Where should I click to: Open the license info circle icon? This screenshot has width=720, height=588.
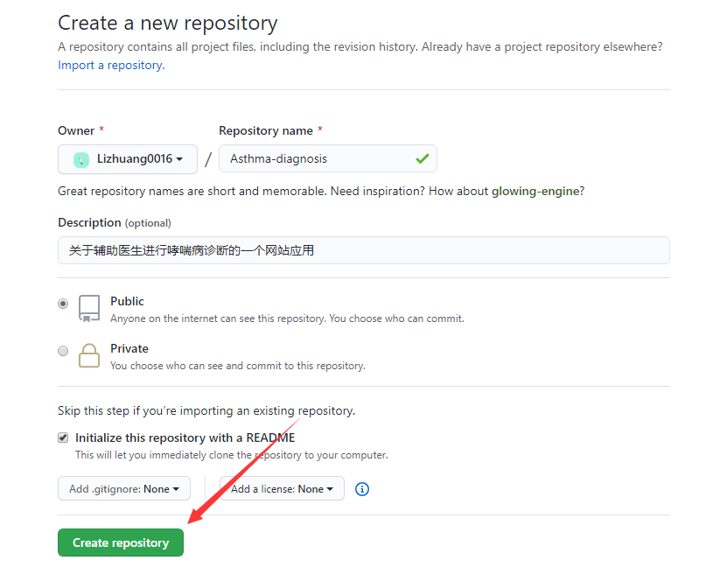pyautogui.click(x=362, y=489)
